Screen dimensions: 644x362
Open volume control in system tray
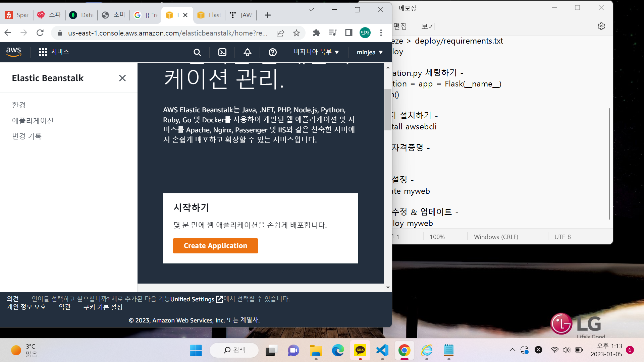coord(566,350)
